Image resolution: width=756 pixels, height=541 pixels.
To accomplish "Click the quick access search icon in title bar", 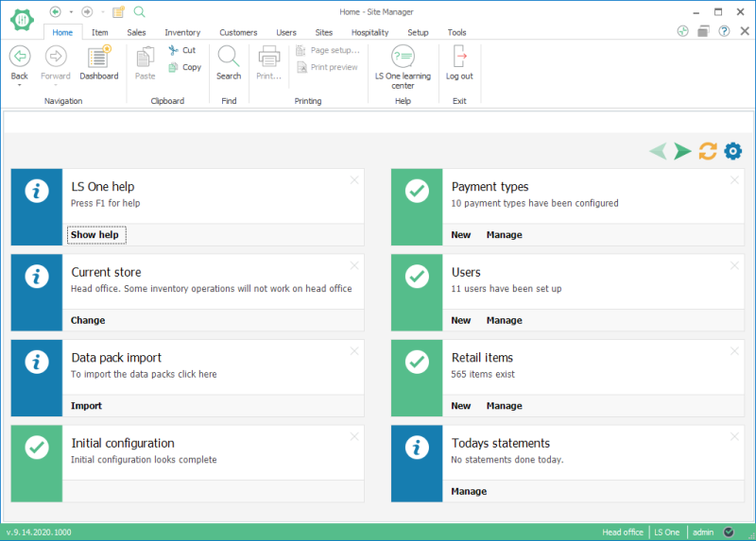I will [139, 11].
